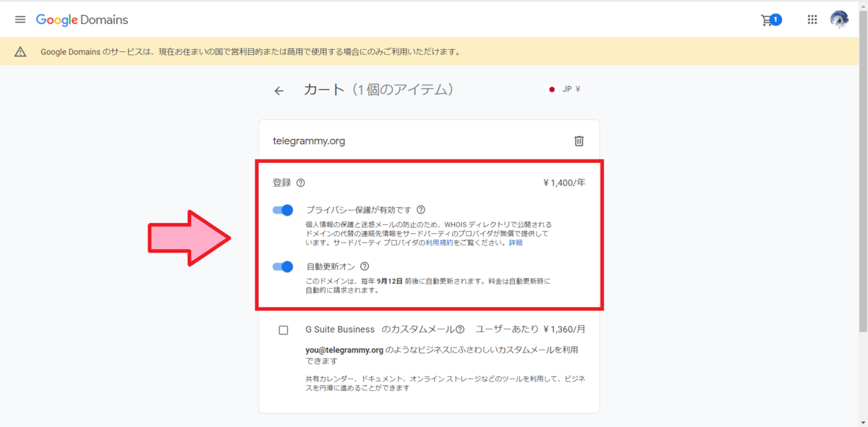Viewport: 868px width, 427px height.
Task: Delete telegrammy.org with trash icon
Action: coord(579,141)
